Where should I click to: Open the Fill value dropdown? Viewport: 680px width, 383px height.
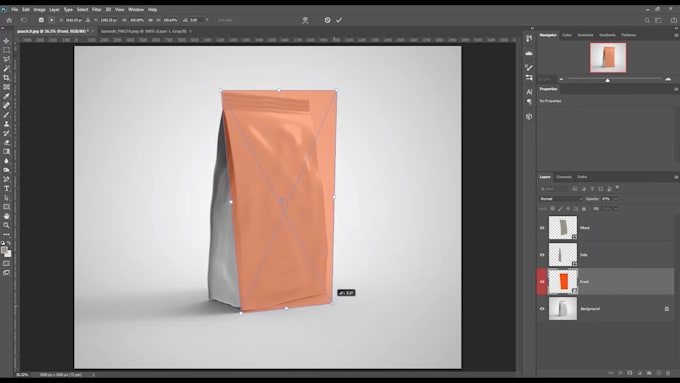coord(615,209)
